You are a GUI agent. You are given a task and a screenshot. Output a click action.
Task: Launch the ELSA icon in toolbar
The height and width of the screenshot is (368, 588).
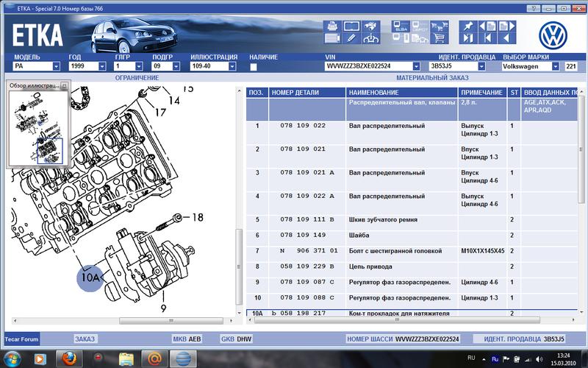pyautogui.click(x=401, y=26)
